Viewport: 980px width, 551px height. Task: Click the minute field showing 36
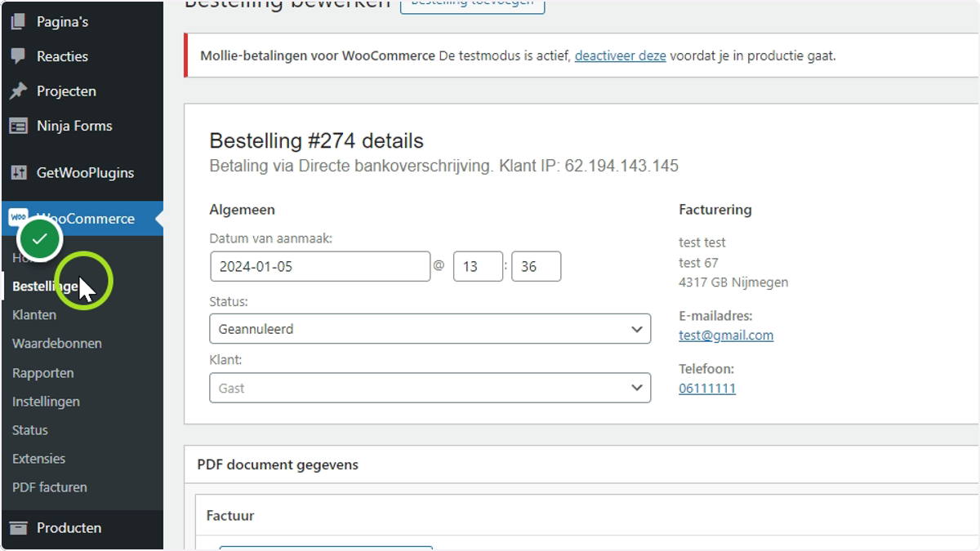tap(537, 266)
